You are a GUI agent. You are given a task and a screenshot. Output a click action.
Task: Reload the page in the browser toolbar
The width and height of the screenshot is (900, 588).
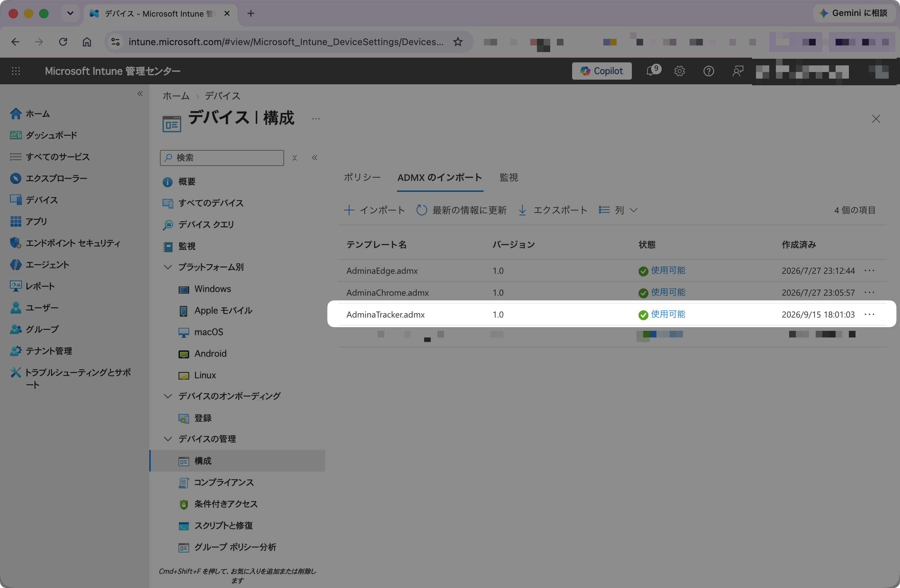(x=63, y=41)
